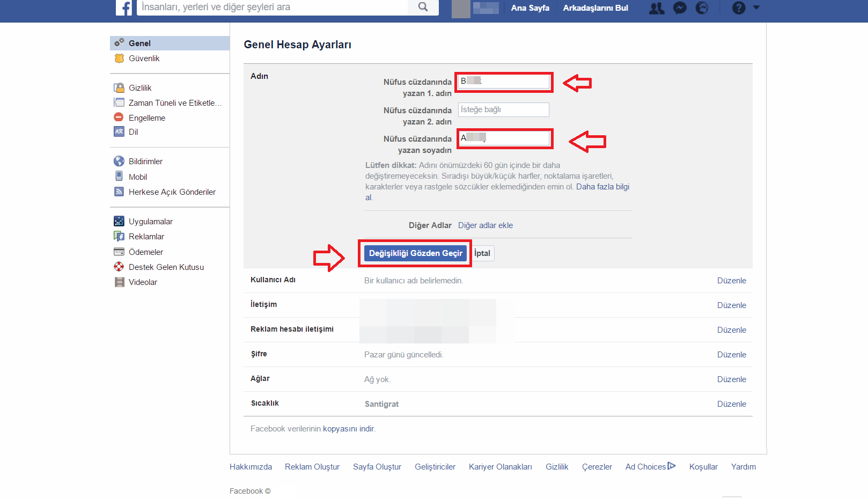Focus the optional second name field
Image resolution: width=868 pixels, height=498 pixels.
pyautogui.click(x=504, y=109)
